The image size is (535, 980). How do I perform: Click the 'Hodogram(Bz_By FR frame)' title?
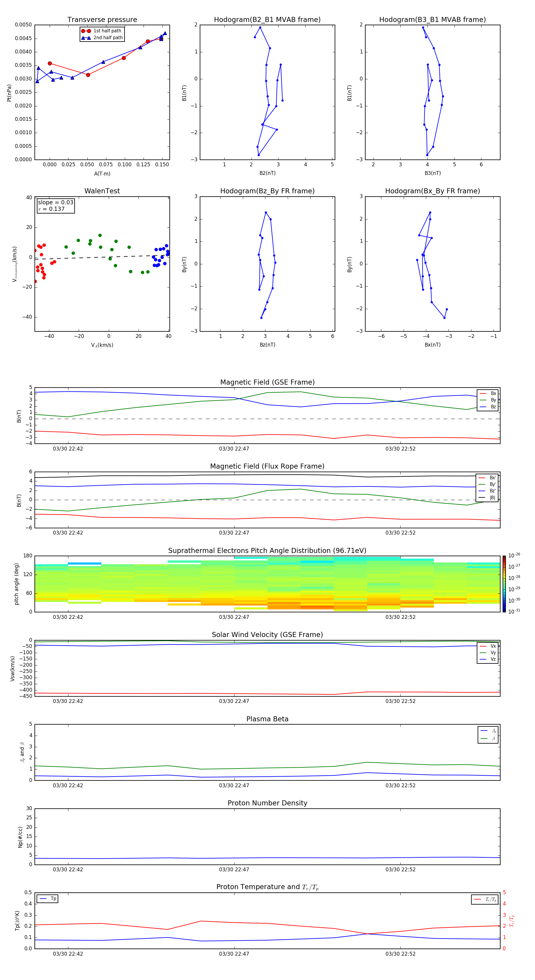coord(267,191)
